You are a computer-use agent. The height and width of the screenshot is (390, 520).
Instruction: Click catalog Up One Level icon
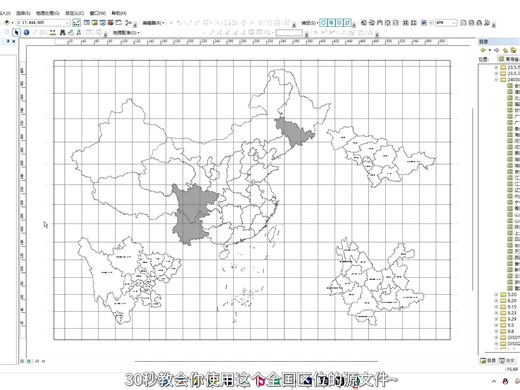505,50
